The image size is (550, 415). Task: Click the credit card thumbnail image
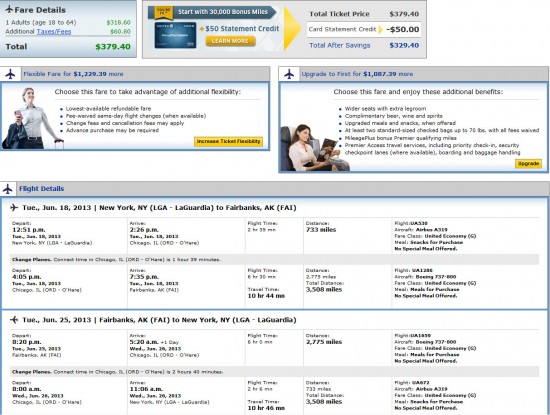175,35
